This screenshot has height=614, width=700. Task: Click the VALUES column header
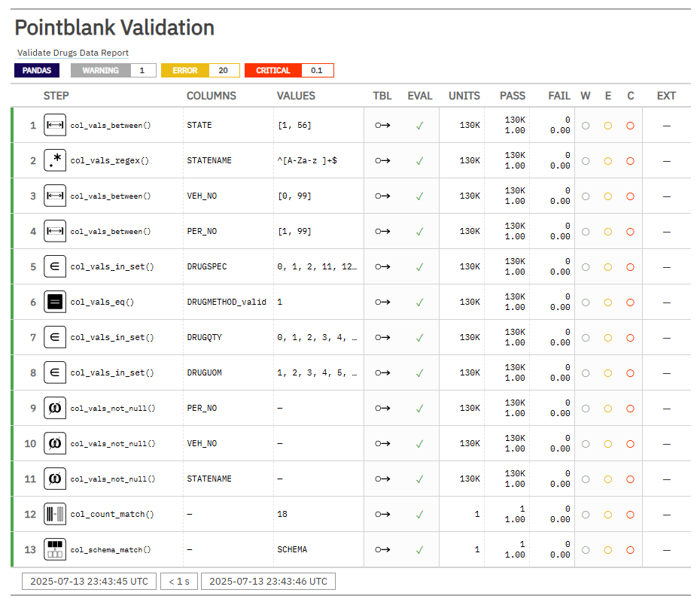click(296, 96)
